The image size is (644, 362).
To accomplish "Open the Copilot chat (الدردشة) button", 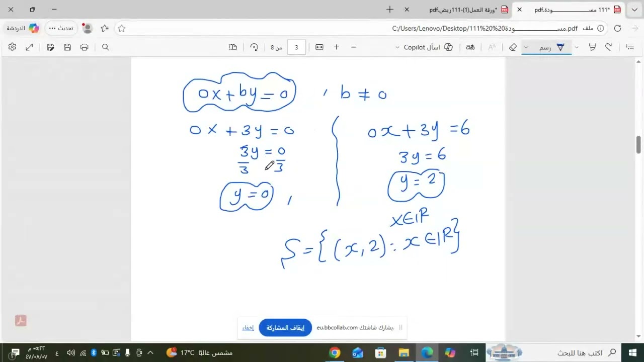I will tap(23, 28).
